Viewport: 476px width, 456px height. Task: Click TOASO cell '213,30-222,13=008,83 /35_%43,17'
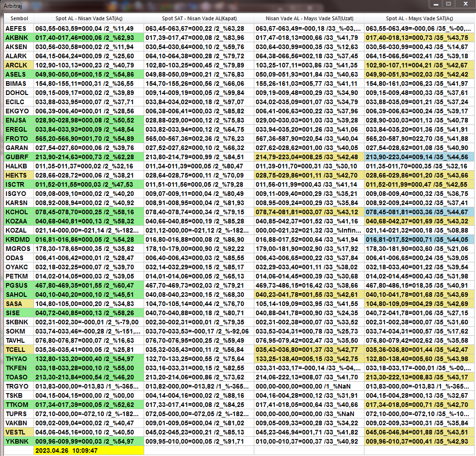point(419,377)
